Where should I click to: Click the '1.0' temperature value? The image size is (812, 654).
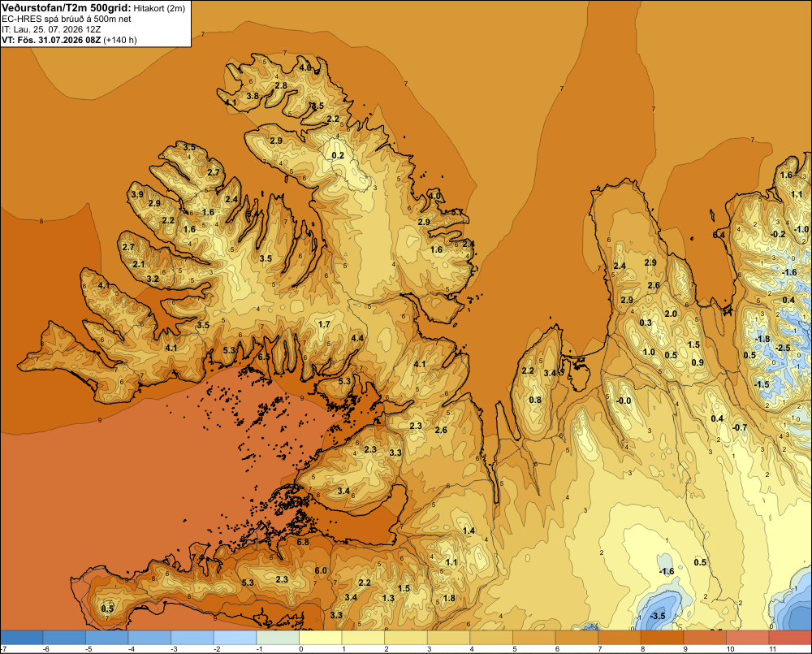[649, 352]
